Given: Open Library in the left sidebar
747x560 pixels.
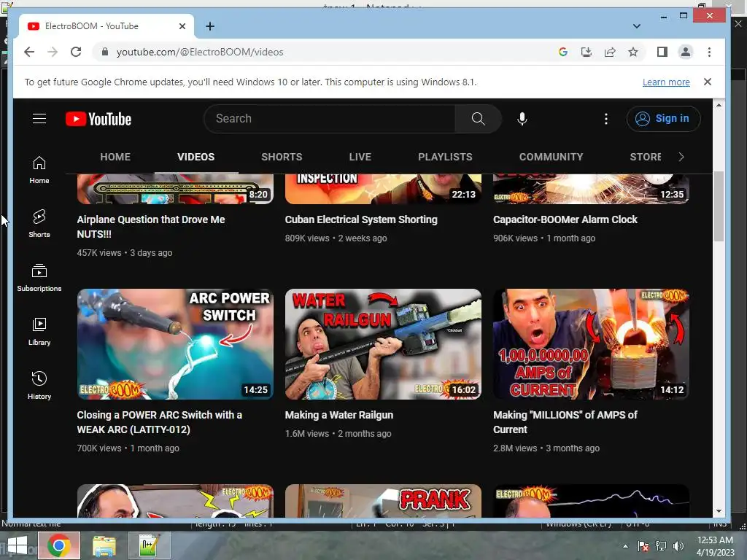Looking at the screenshot, I should 39,332.
